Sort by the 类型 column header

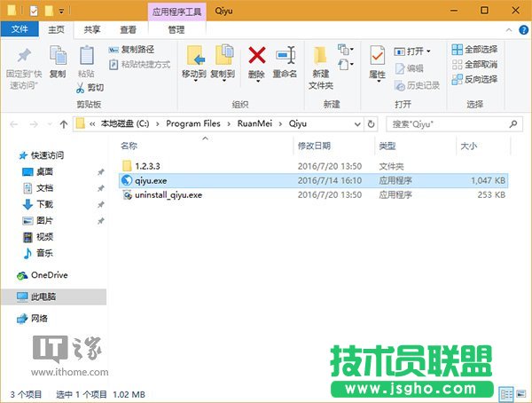pos(387,146)
